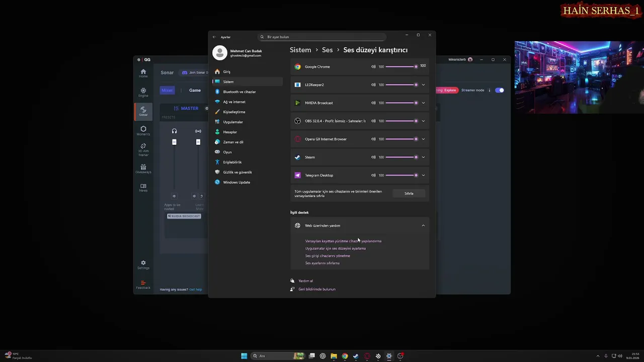Click Geri bildirimde bulunun link

pos(317,289)
